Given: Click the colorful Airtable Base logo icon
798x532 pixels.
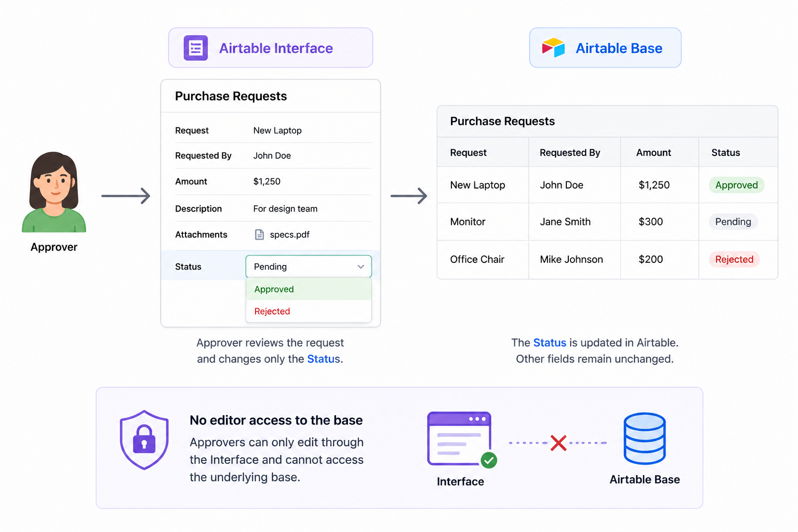Looking at the screenshot, I should click(553, 48).
